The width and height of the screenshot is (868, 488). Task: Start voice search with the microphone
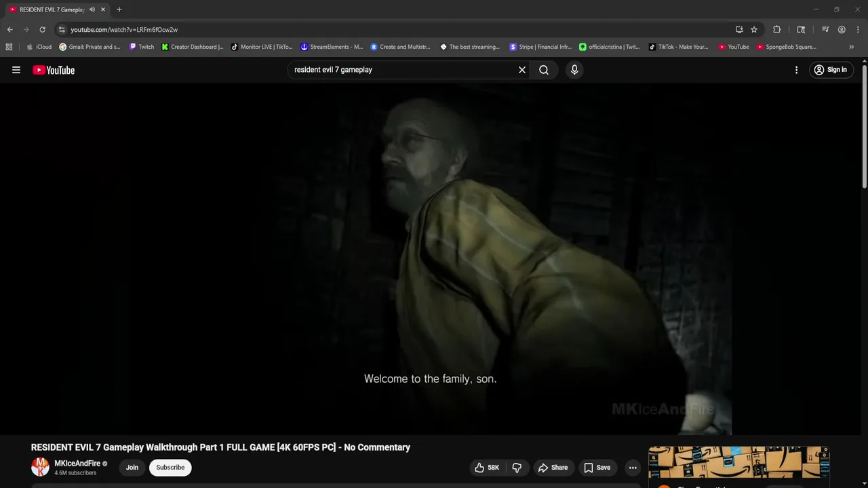point(574,70)
